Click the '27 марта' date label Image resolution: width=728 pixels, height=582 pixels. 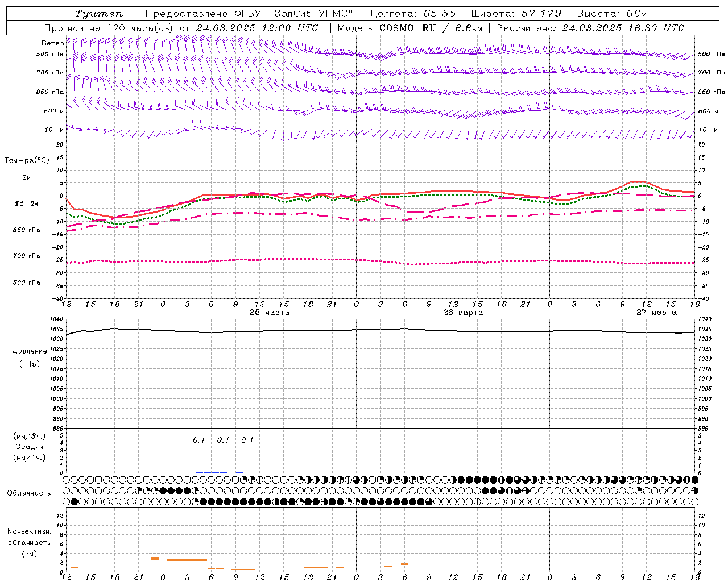656,313
